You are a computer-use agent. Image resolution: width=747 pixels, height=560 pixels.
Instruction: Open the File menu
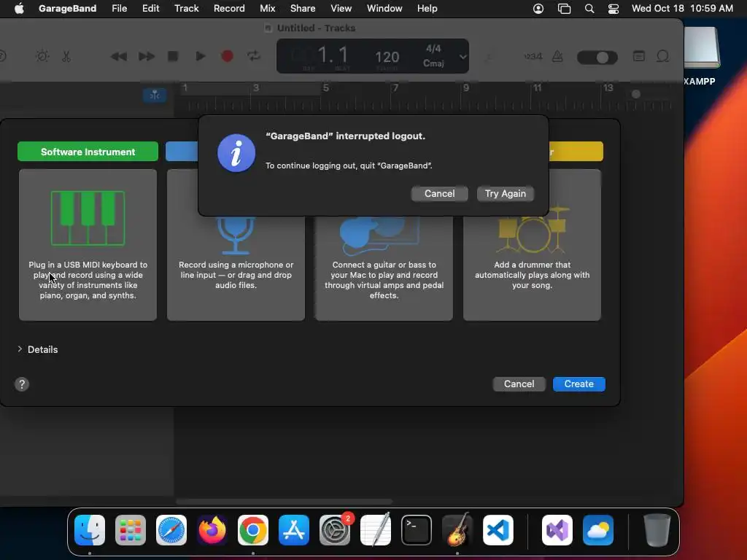(119, 9)
